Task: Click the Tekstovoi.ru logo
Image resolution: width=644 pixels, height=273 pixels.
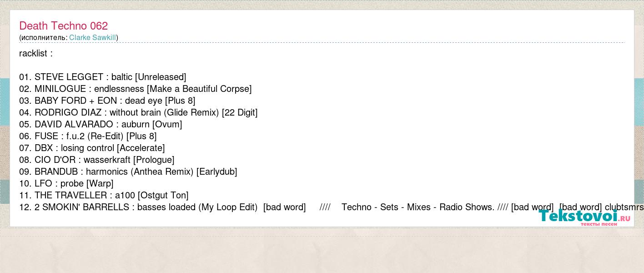Action: coord(584,217)
